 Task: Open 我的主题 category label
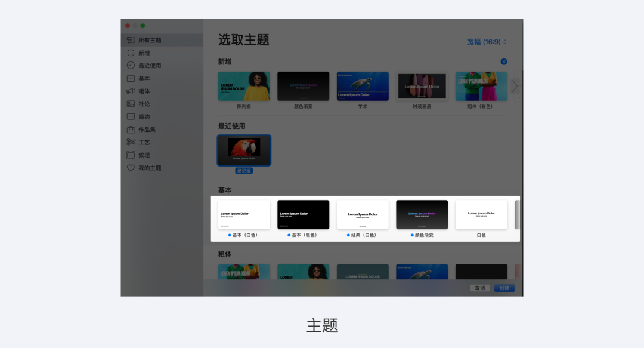point(150,168)
